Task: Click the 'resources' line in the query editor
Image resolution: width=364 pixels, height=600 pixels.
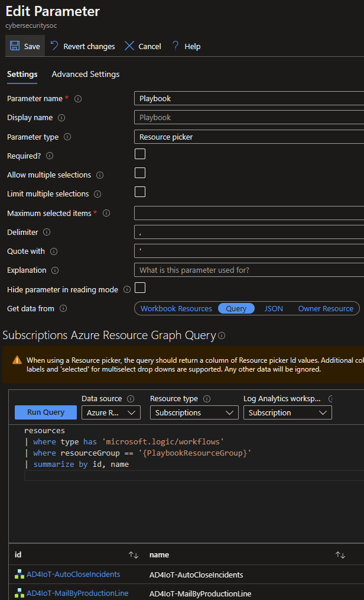Action: coord(44,431)
